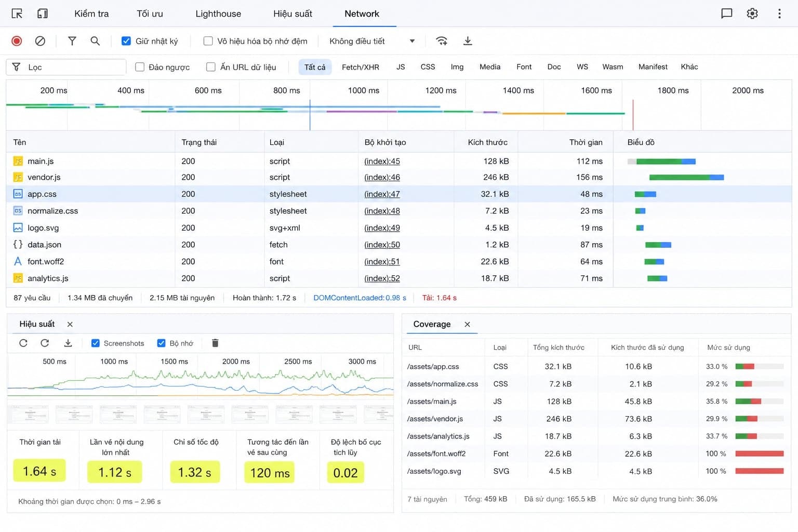The height and width of the screenshot is (532, 798).
Task: Enable Vô hiệu hóa bộ nhớ đệm
Action: click(208, 41)
